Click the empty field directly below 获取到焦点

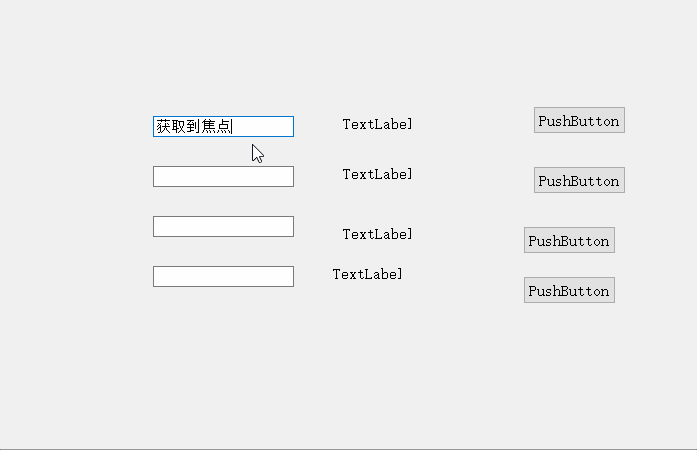tap(223, 176)
